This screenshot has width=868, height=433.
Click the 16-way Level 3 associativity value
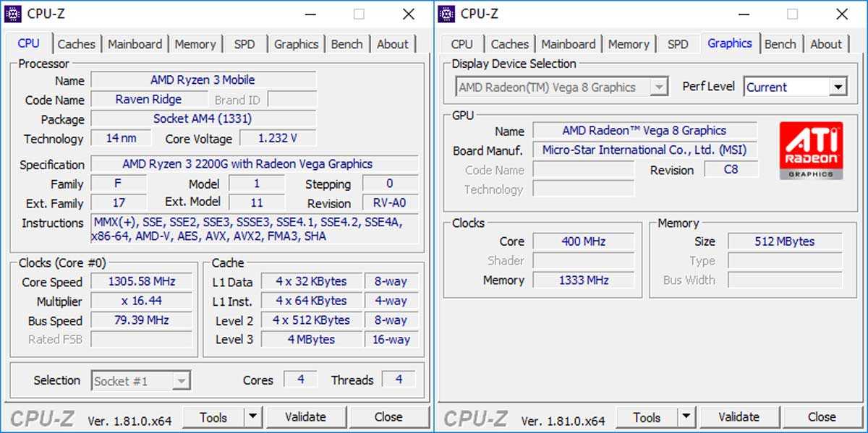[x=391, y=340]
